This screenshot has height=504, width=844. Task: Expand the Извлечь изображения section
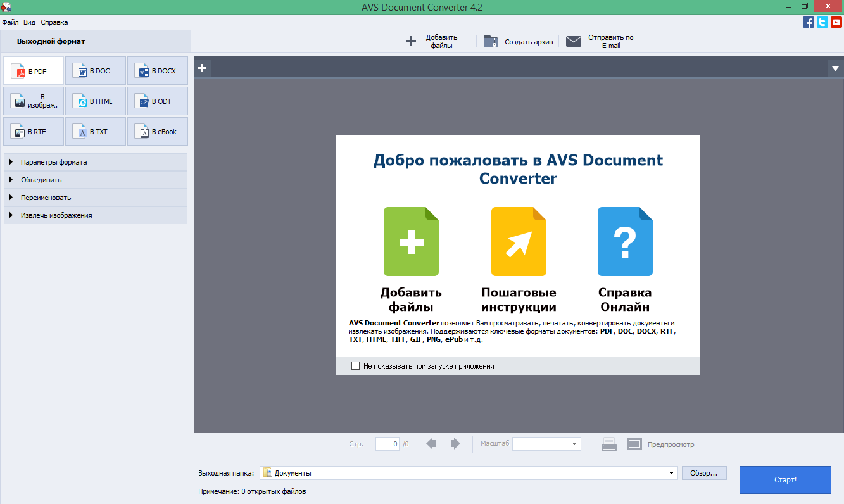[x=96, y=215]
